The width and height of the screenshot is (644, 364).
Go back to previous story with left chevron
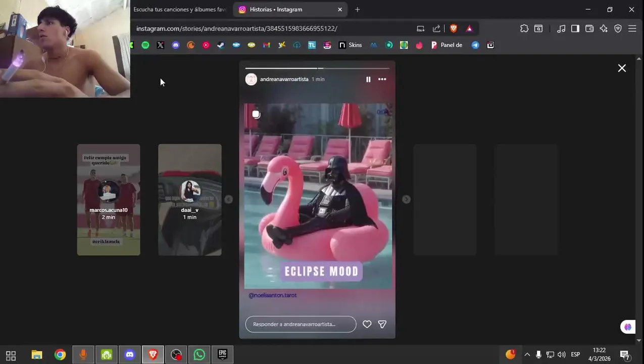pos(228,199)
